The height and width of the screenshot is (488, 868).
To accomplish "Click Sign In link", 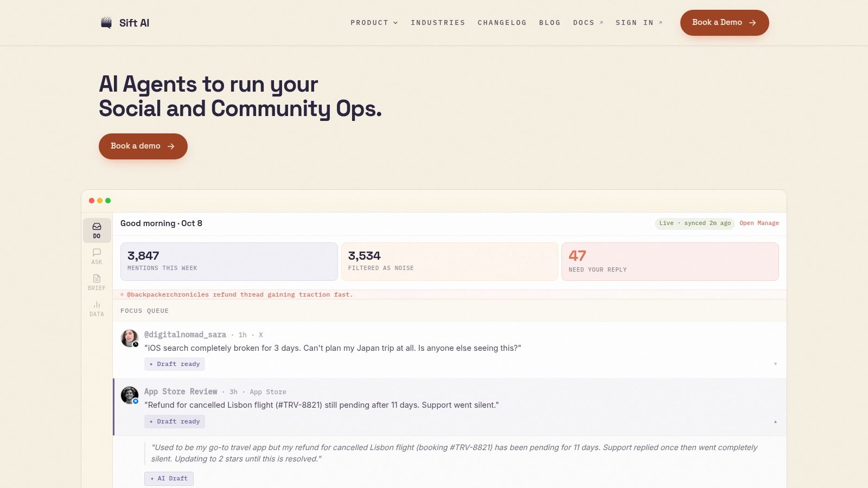I will click(639, 23).
